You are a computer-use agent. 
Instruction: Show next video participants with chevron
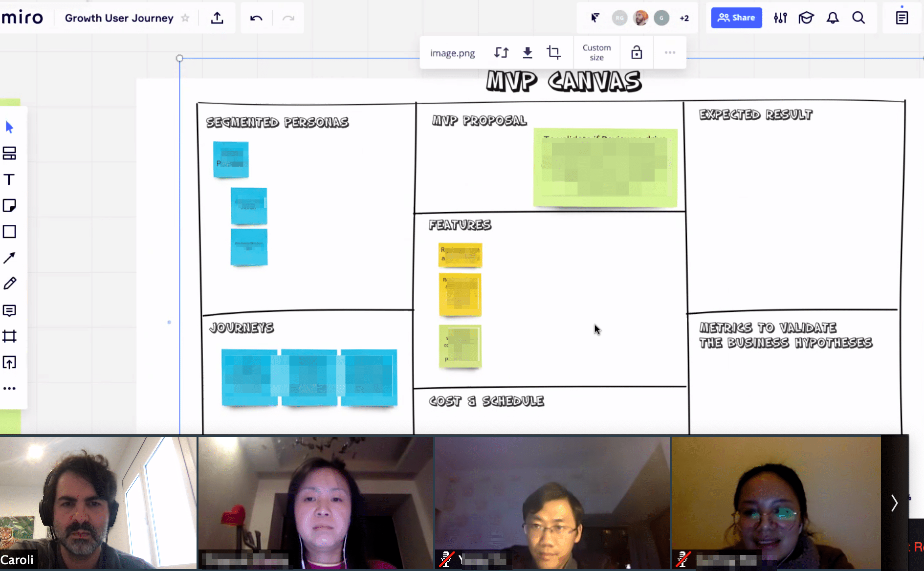coord(894,503)
